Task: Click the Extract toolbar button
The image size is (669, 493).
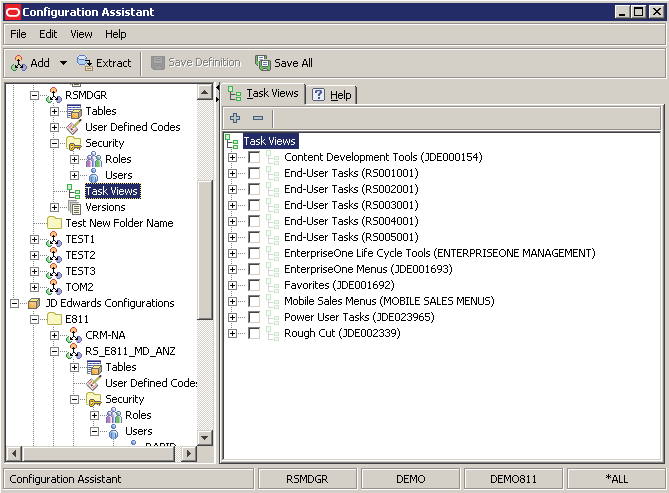Action: point(104,63)
